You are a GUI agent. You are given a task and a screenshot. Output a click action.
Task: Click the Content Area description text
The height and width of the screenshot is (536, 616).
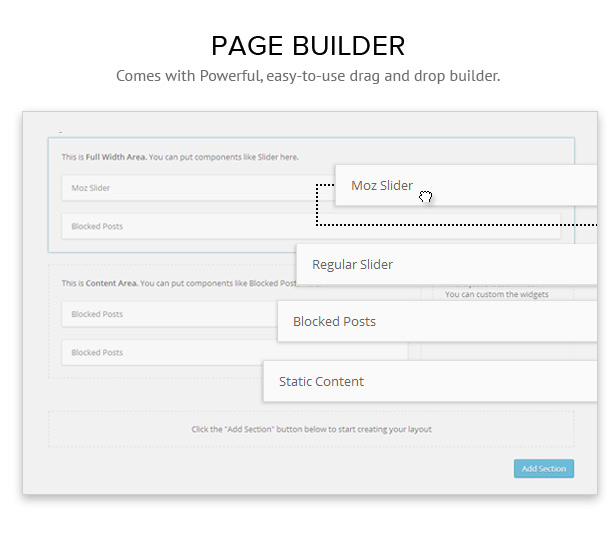tap(179, 283)
